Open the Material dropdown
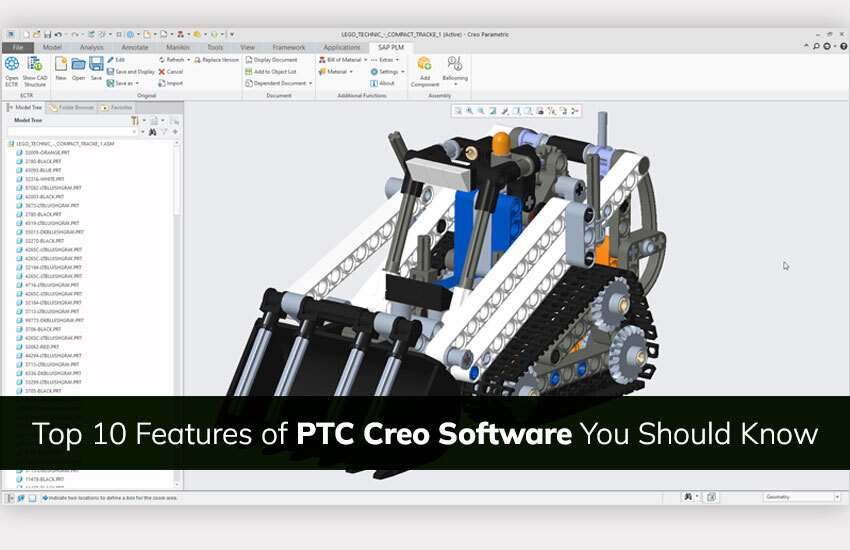 click(x=351, y=72)
